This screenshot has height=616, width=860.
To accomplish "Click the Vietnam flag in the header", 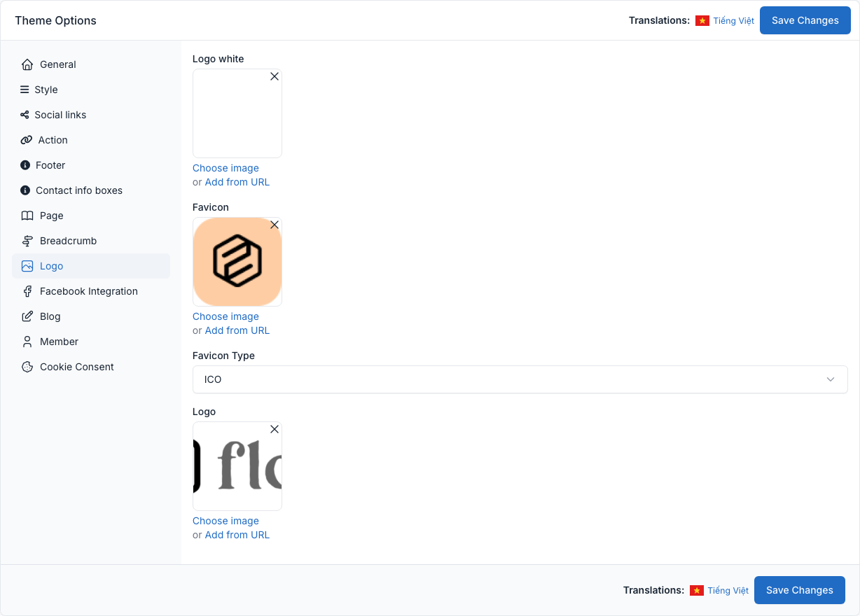I will point(702,21).
